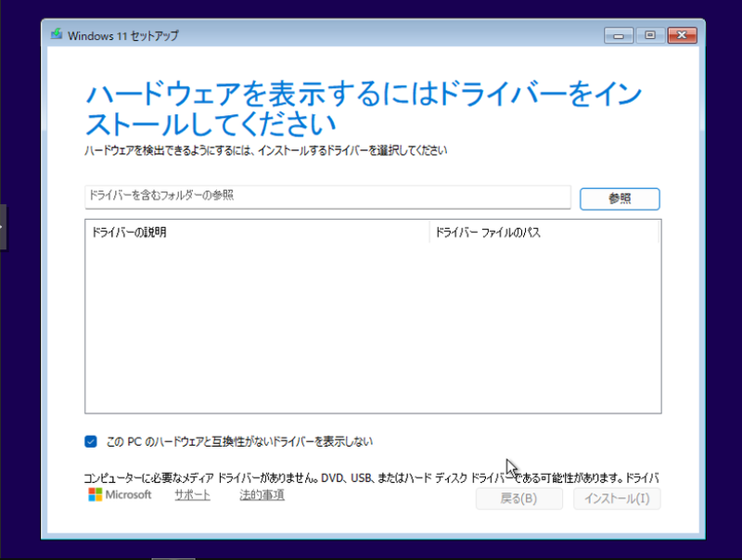742x560 pixels.
Task: Open the サポート support link
Action: (x=191, y=494)
